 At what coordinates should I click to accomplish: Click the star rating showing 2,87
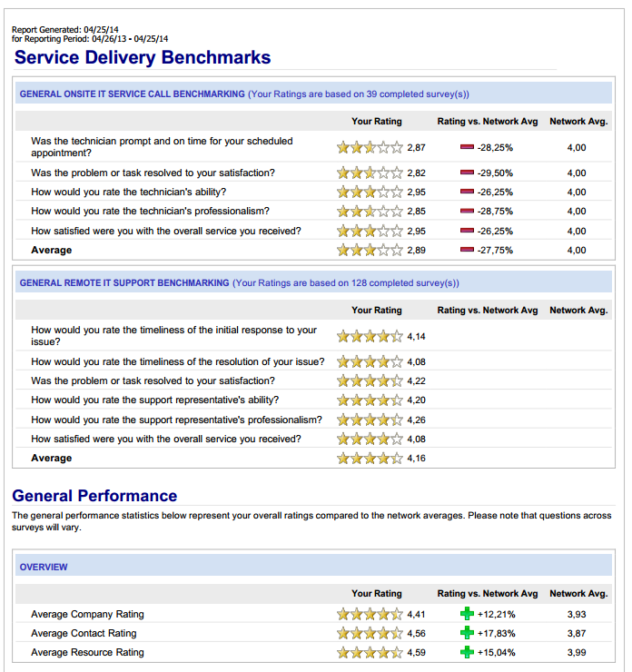click(370, 147)
